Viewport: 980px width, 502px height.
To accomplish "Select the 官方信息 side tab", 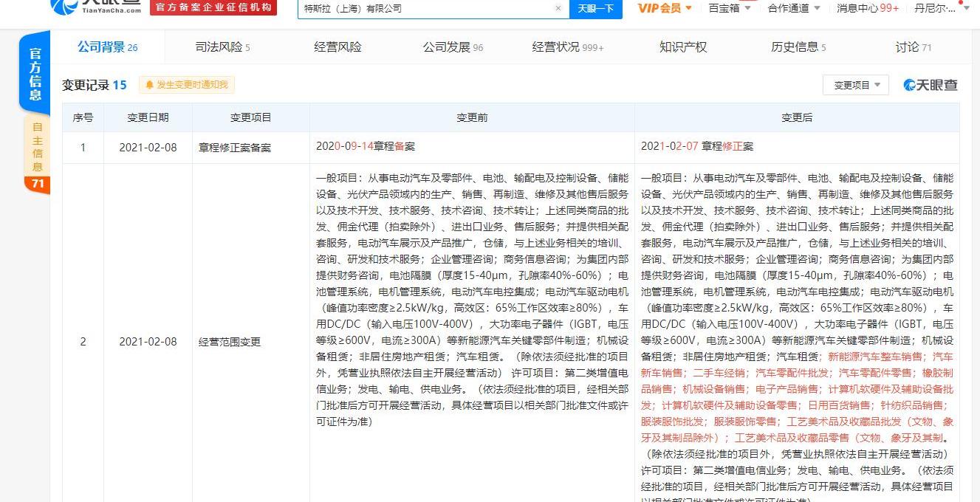I will click(x=35, y=73).
